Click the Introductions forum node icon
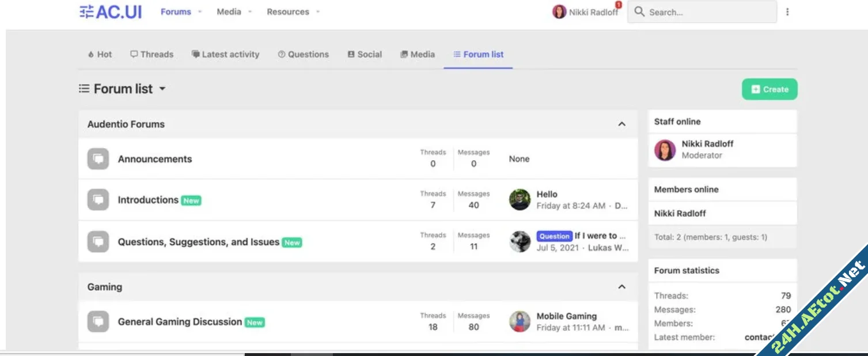 98,200
